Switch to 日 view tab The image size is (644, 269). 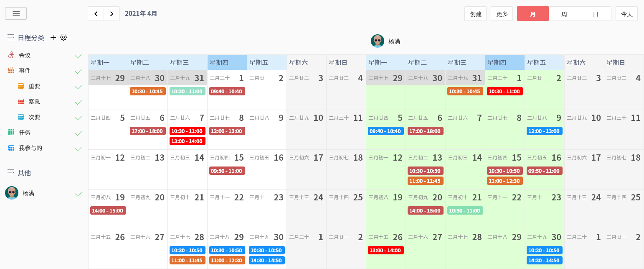click(595, 14)
